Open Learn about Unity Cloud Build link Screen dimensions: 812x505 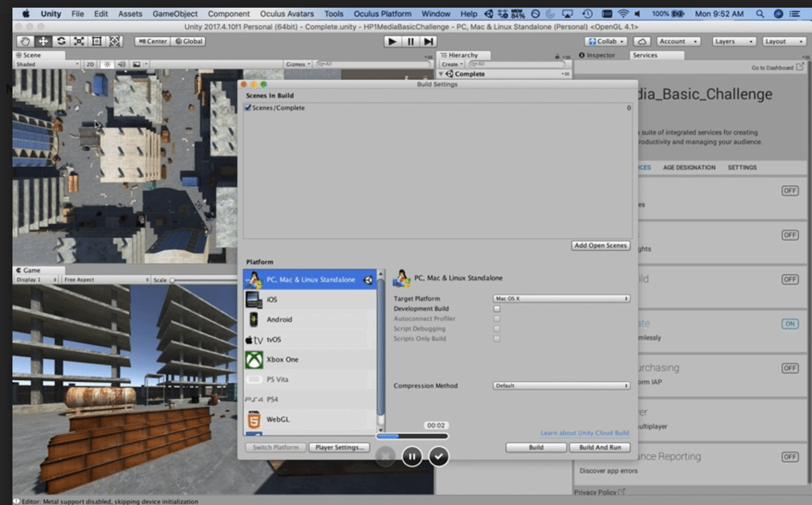[585, 433]
